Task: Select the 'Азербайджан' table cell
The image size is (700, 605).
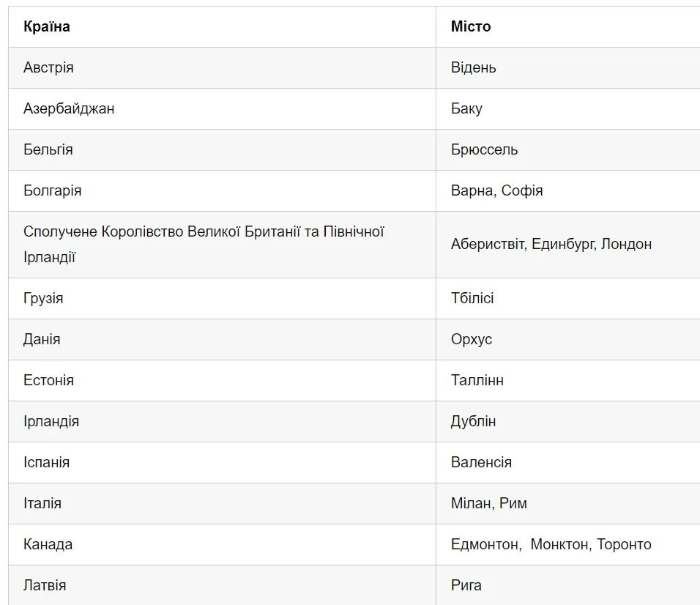Action: [69, 108]
